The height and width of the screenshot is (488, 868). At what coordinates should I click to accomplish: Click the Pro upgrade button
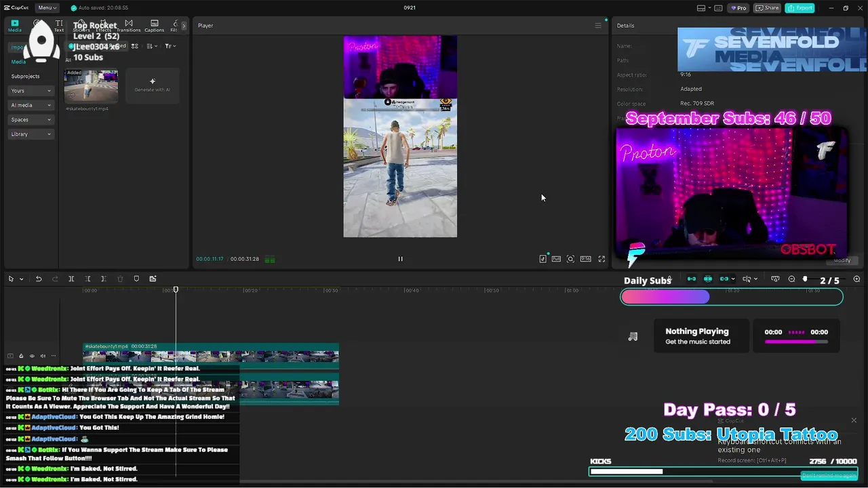(738, 7)
